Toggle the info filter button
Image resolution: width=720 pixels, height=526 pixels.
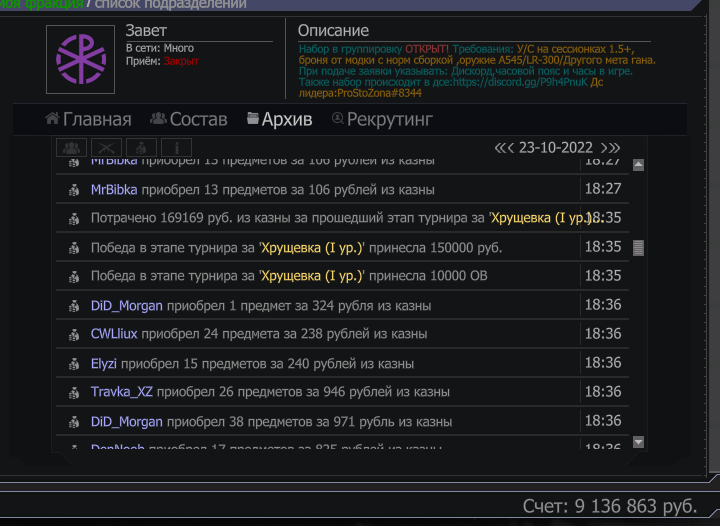[x=174, y=148]
